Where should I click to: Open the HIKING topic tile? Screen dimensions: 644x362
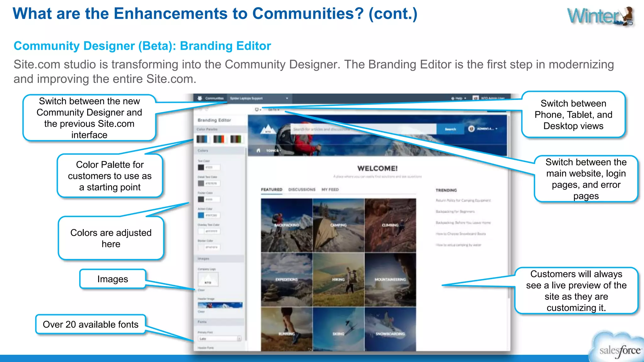(x=338, y=279)
